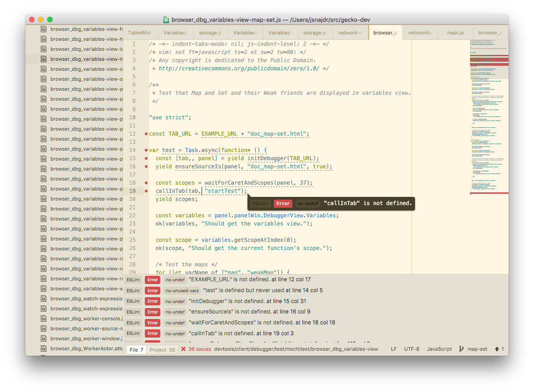Image resolution: width=534 pixels, height=392 pixels.
Task: Click the lint error dot on line 12
Action: pos(146,134)
